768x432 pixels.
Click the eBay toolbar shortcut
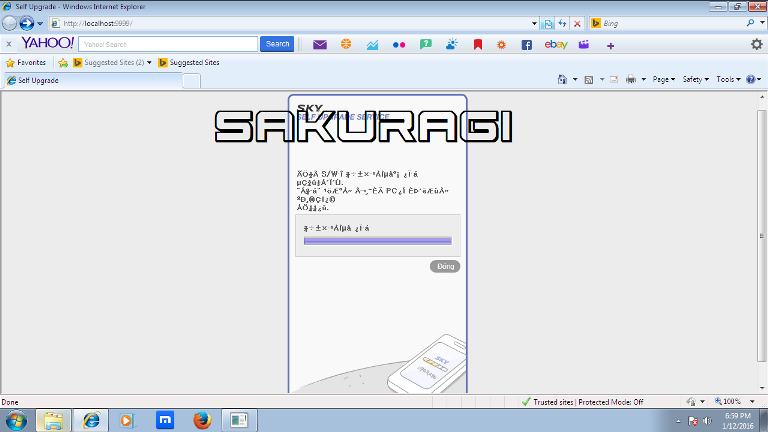[x=556, y=44]
